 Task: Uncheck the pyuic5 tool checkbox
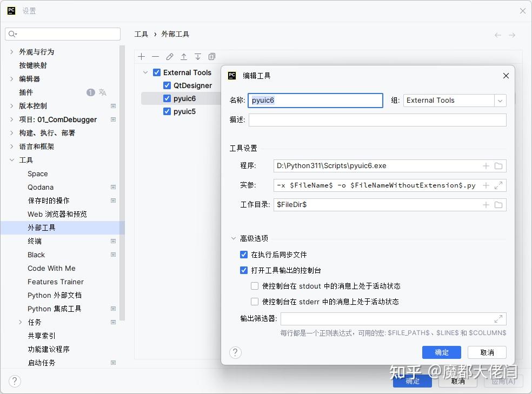coord(167,111)
